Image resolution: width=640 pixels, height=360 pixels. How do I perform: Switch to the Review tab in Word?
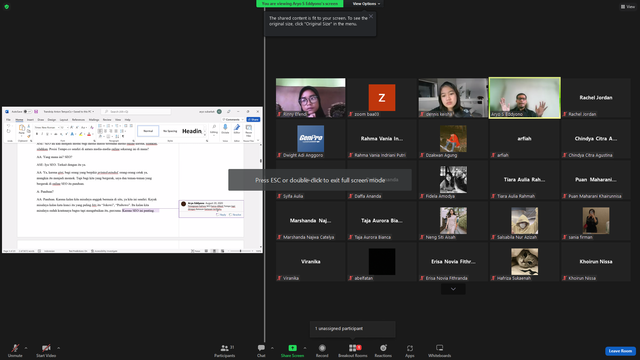(107, 120)
